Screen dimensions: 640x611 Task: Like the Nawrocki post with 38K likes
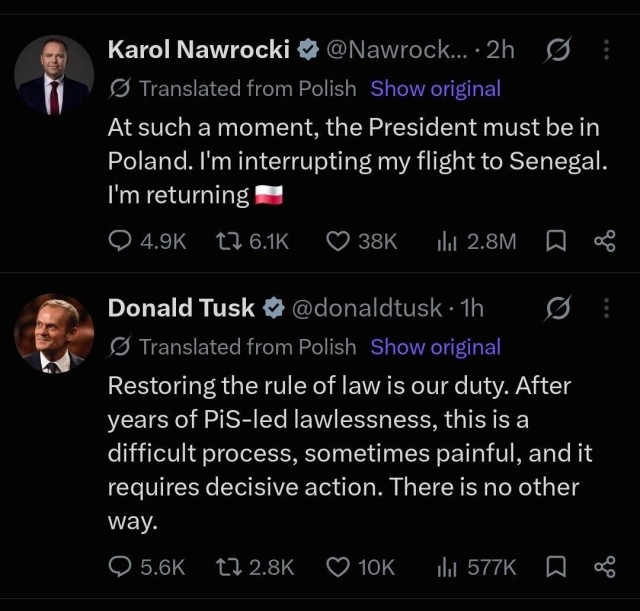(x=361, y=241)
